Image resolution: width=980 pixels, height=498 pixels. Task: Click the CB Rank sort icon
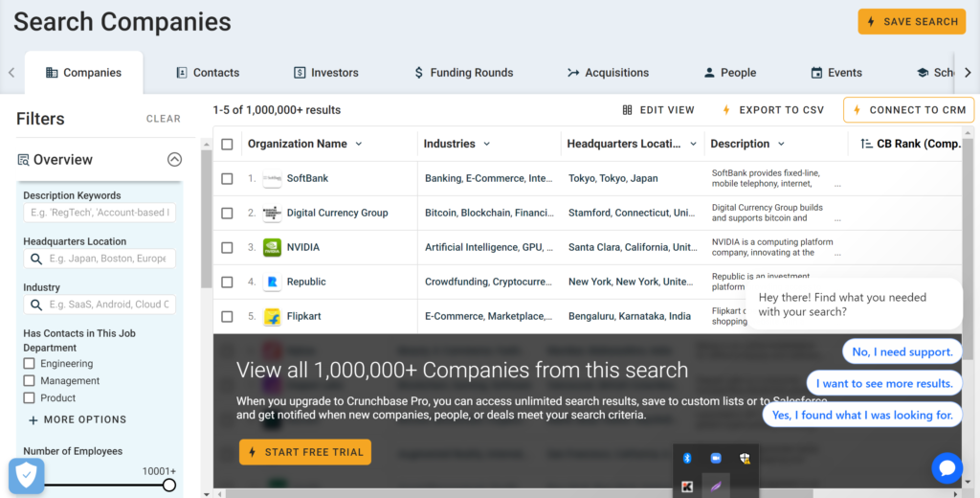[x=865, y=144]
